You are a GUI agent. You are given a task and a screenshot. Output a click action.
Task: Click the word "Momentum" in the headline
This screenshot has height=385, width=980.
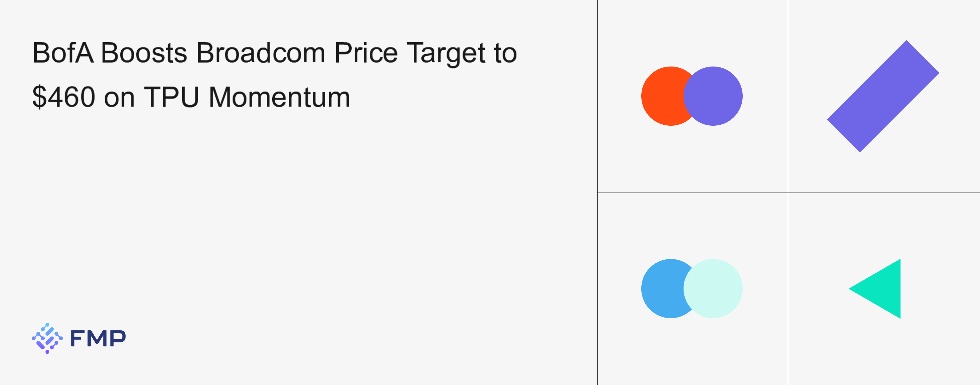click(x=279, y=97)
